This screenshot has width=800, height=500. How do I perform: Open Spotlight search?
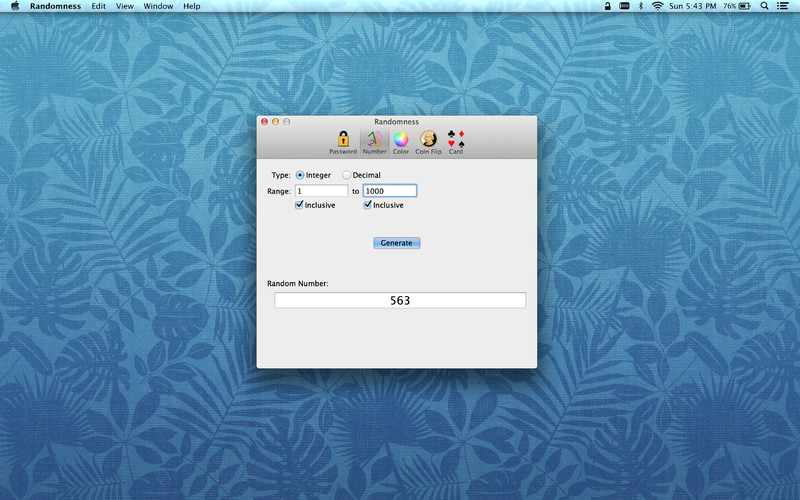click(x=764, y=6)
